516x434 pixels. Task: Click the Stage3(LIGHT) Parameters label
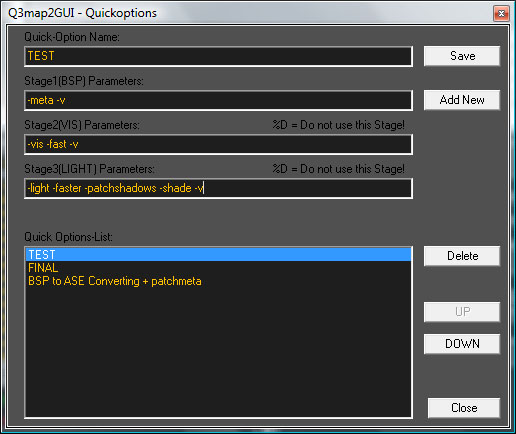point(89,169)
